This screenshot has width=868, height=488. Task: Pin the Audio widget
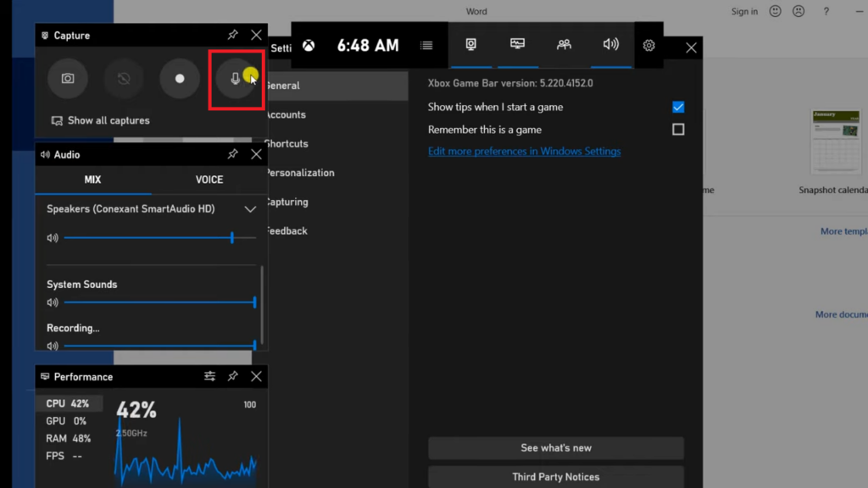[232, 154]
